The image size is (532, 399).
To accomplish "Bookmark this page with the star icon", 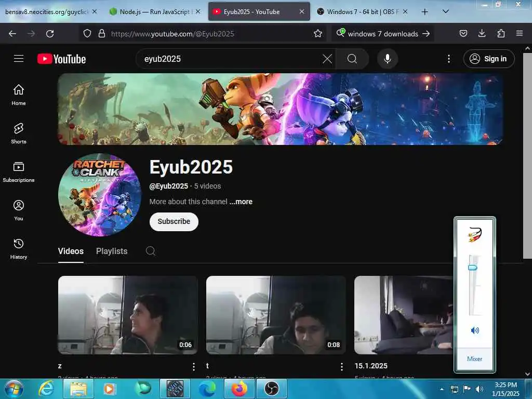I will click(317, 34).
